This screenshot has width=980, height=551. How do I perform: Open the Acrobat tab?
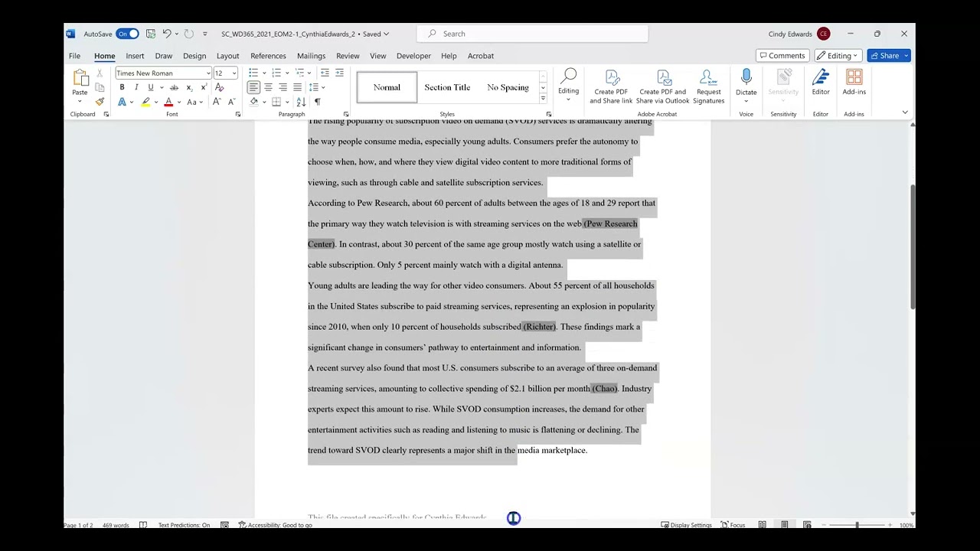[x=481, y=56]
